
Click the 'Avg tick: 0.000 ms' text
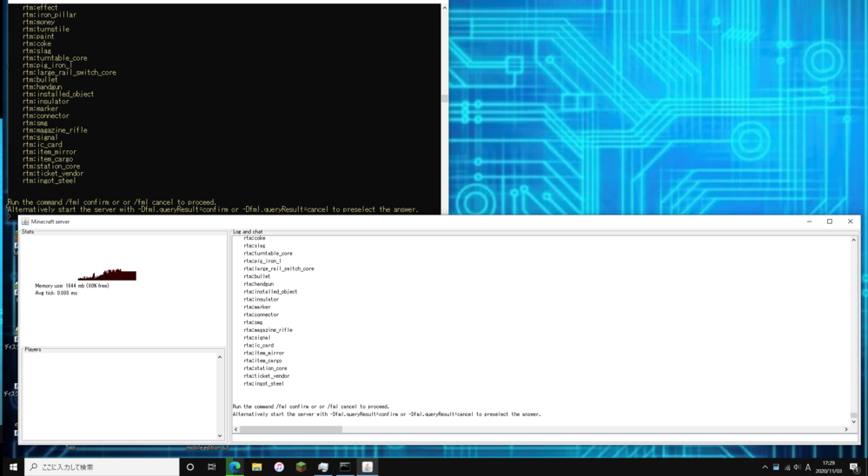click(56, 293)
